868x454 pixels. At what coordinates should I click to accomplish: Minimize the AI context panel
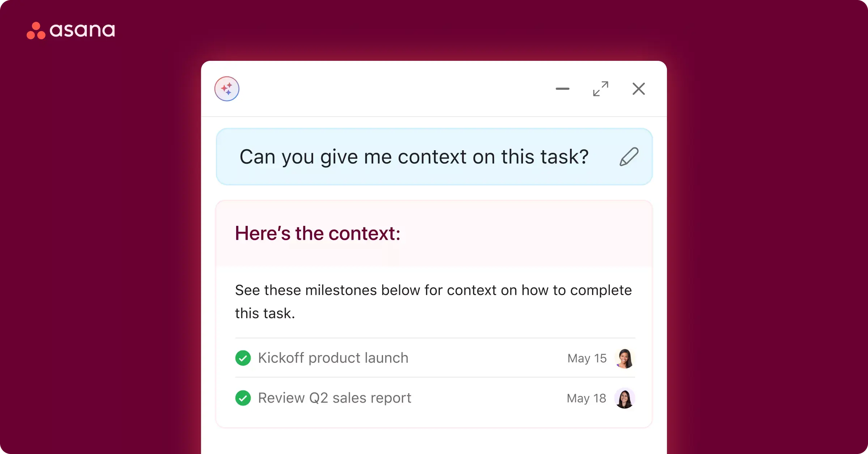(561, 89)
